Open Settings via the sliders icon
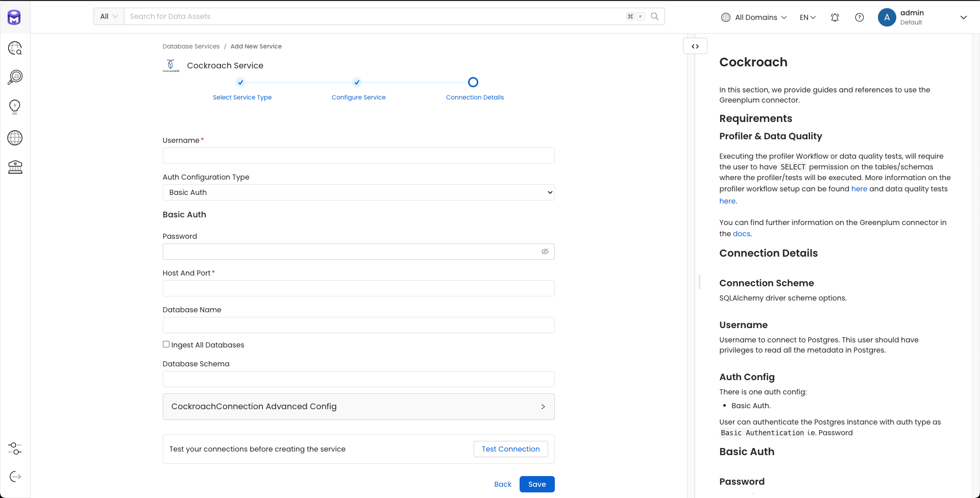 coord(15,449)
